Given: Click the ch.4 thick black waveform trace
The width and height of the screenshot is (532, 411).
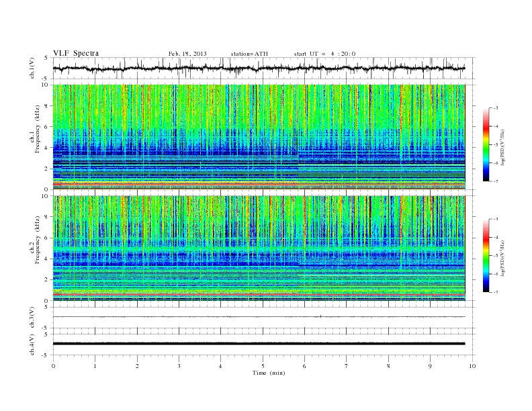Looking at the screenshot, I should pos(259,344).
